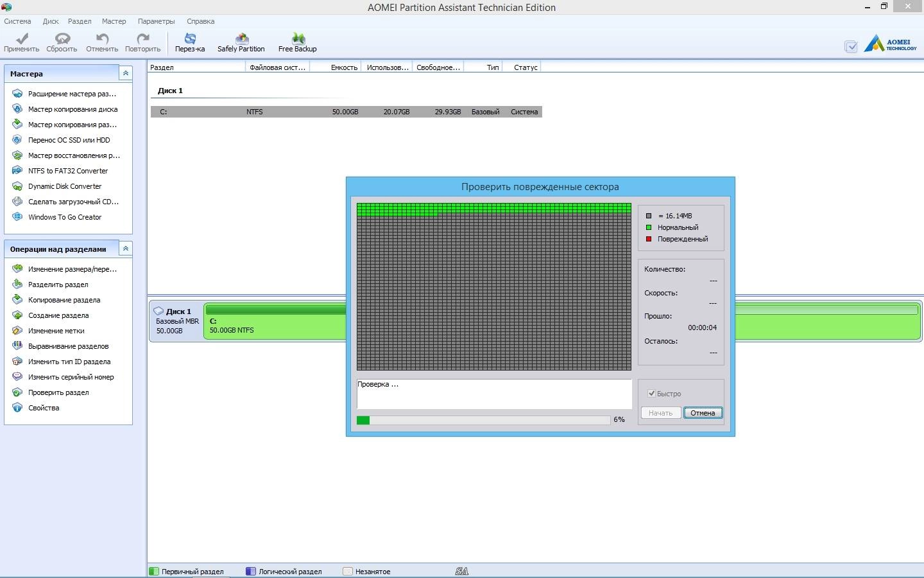The image size is (924, 578).
Task: Click the Нормальный green legend square
Action: [649, 227]
